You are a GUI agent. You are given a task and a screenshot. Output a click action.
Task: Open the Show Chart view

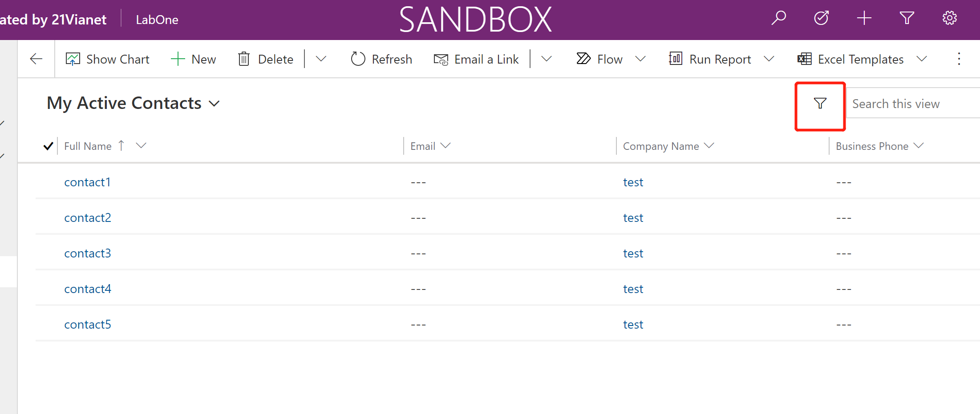click(107, 59)
